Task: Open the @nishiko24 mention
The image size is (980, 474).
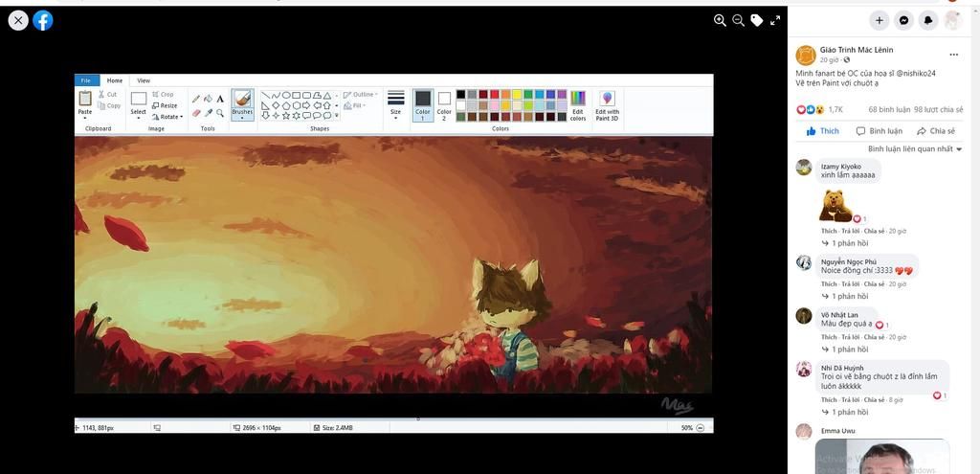Action: tap(914, 73)
